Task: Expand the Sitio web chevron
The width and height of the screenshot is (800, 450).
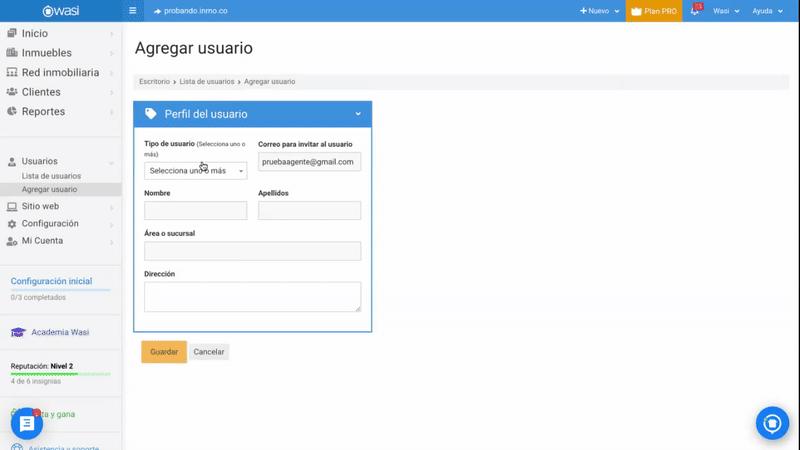Action: 111,208
